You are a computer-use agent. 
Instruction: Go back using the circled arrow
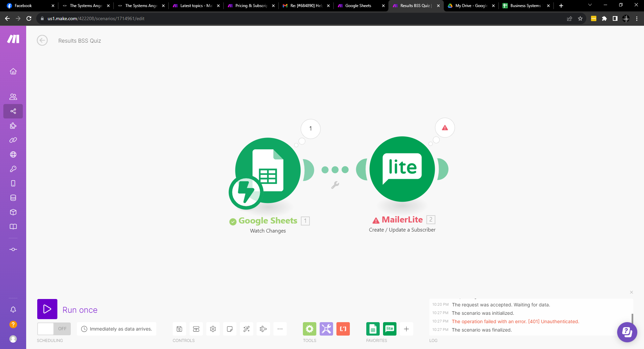coord(42,41)
